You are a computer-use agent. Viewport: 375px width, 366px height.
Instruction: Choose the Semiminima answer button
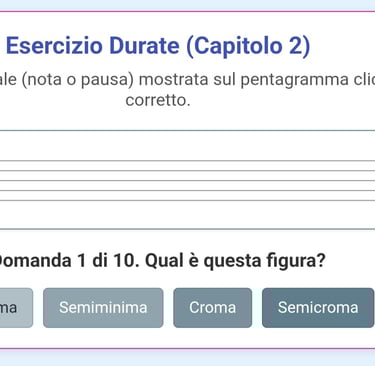click(x=103, y=308)
